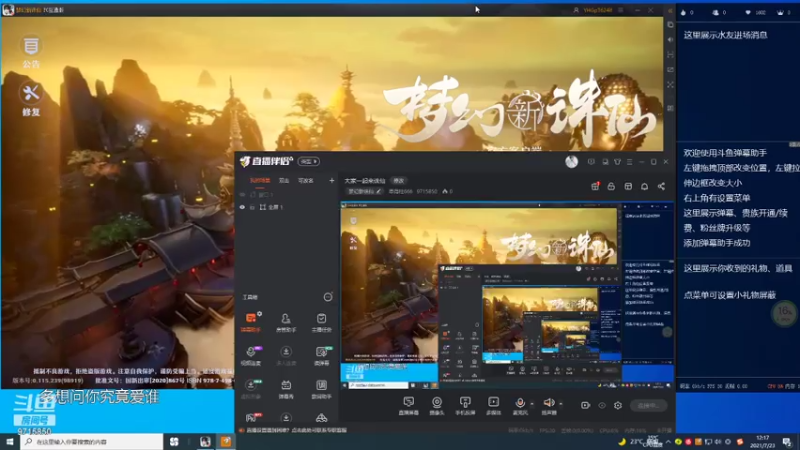Click the room number 9715850 in the header
The image size is (800, 450).
click(427, 191)
